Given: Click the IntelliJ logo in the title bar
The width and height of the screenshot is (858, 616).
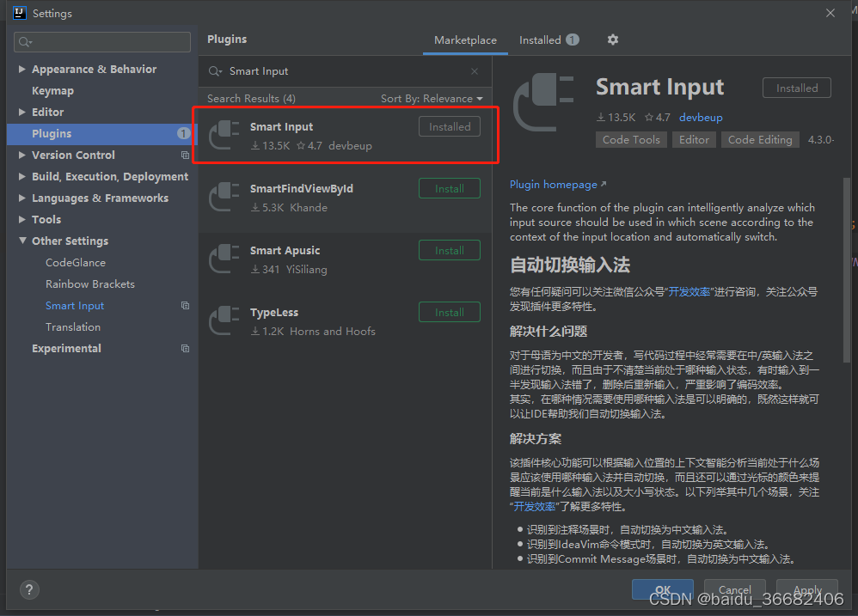Looking at the screenshot, I should click(19, 12).
